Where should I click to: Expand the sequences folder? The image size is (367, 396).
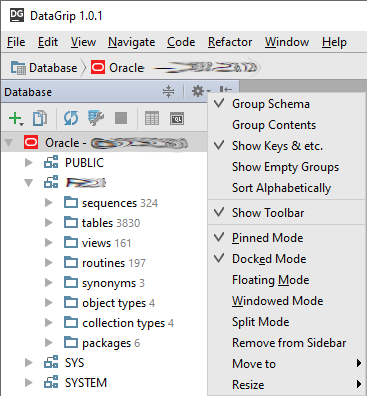click(x=49, y=202)
